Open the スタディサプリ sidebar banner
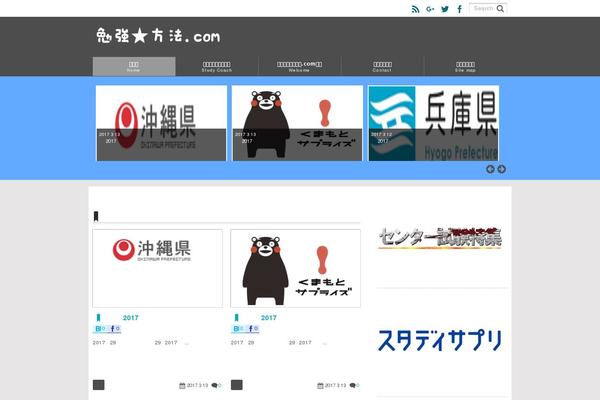 (440, 340)
